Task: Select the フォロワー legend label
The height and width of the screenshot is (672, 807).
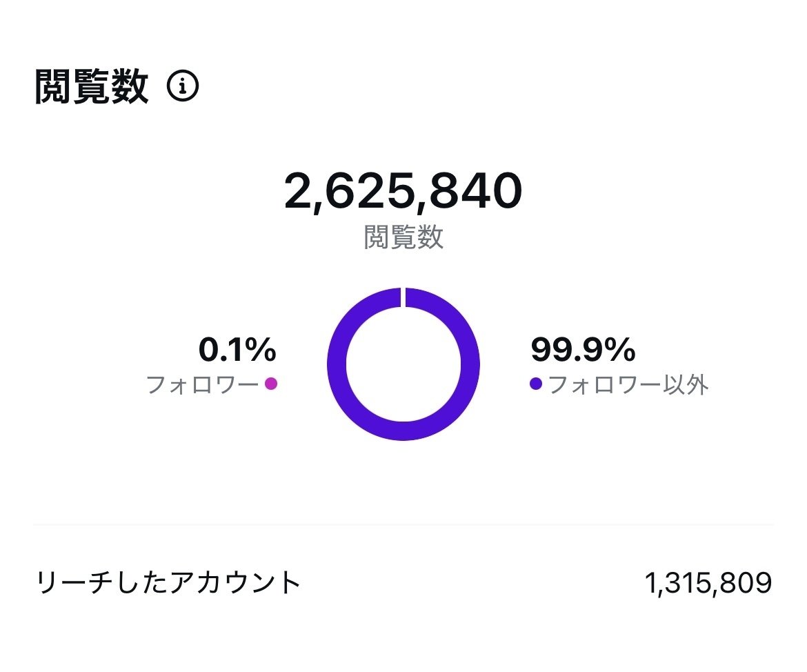Action: (x=202, y=384)
